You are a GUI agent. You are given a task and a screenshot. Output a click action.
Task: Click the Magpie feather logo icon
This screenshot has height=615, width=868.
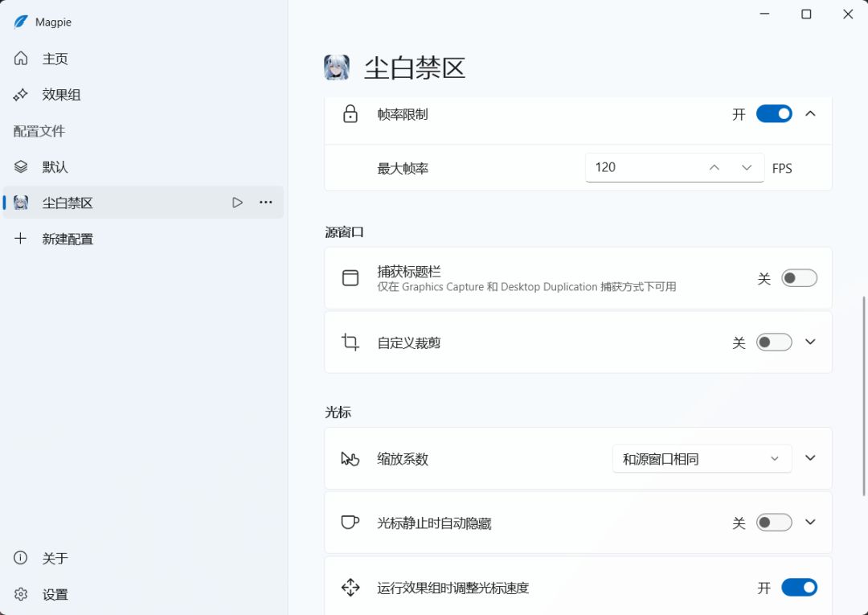20,23
